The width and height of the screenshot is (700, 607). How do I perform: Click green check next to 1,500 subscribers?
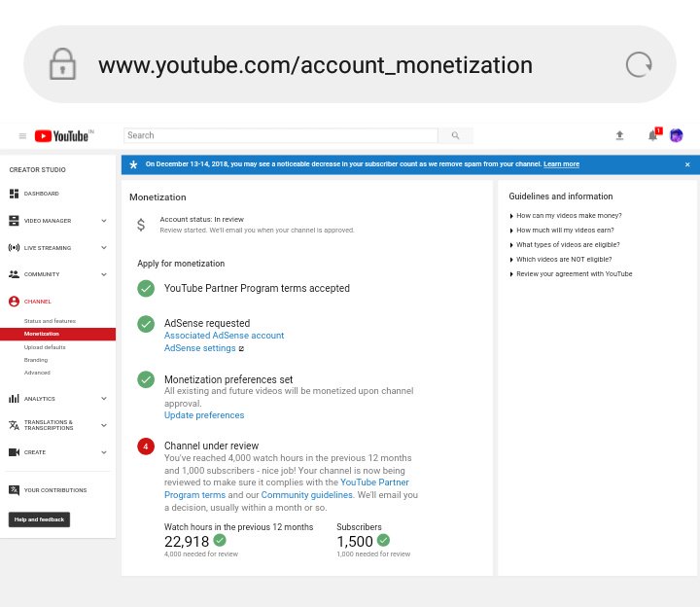coord(383,541)
